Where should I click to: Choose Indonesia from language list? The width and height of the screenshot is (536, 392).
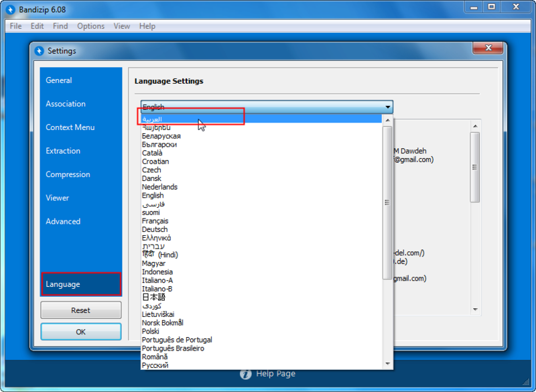pyautogui.click(x=261, y=272)
